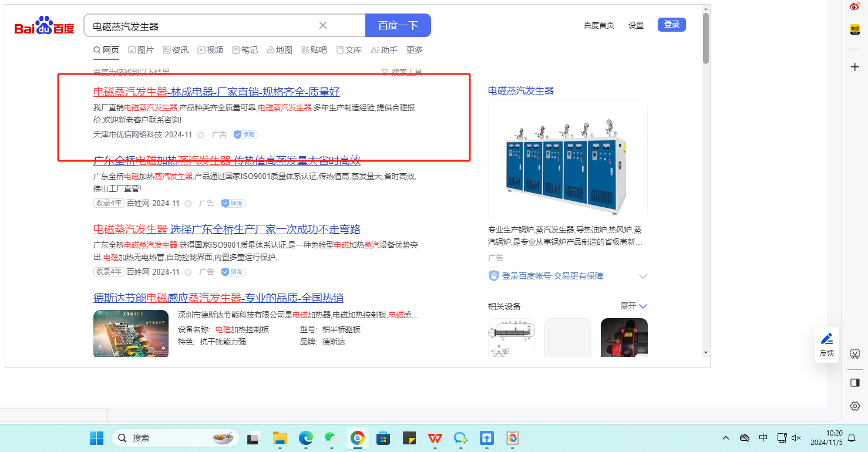The width and height of the screenshot is (868, 452).
Task: Switch to the 视频 video tab
Action: click(210, 50)
